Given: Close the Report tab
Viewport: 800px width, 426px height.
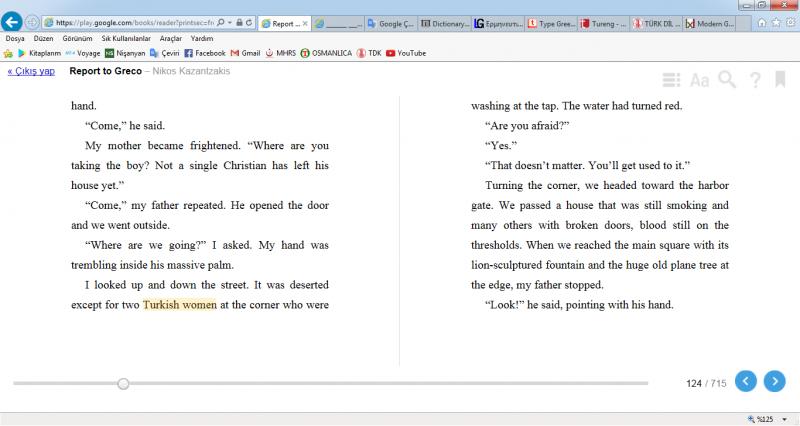Looking at the screenshot, I should coord(305,23).
